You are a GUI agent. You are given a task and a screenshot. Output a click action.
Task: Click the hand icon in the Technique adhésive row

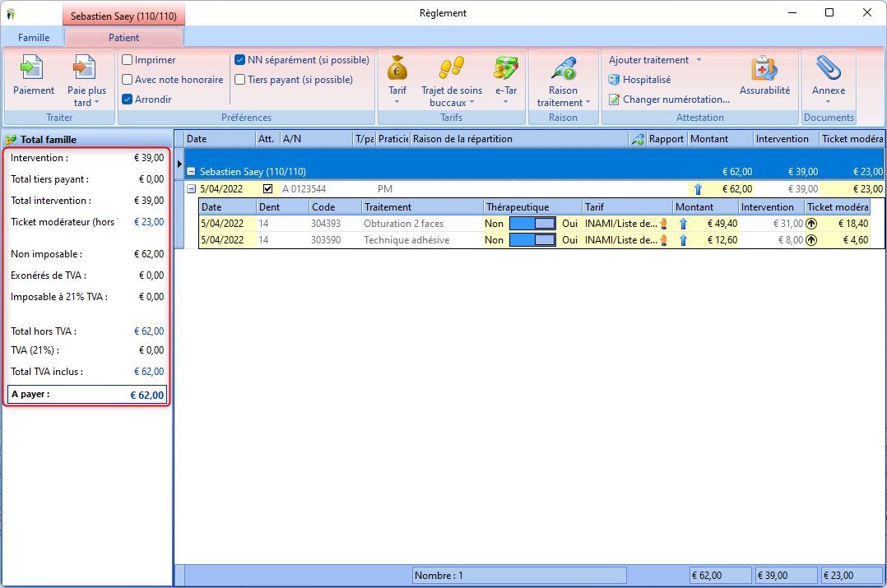coord(664,240)
